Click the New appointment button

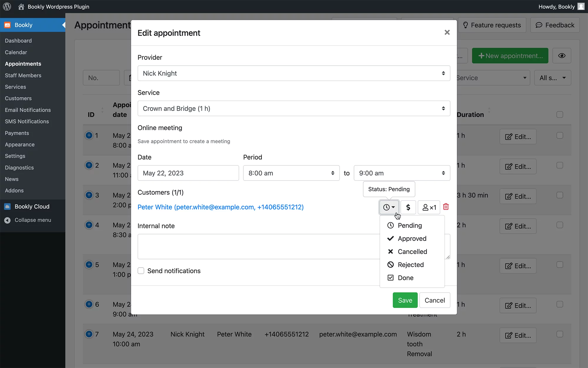(510, 56)
